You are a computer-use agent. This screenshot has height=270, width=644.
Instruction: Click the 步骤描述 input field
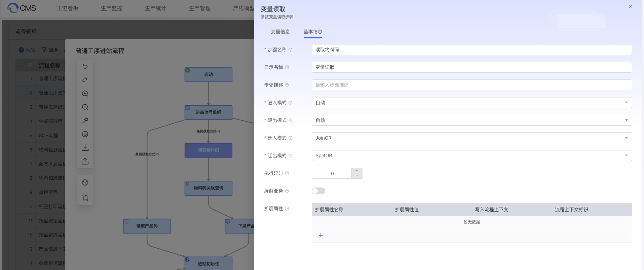pos(471,85)
